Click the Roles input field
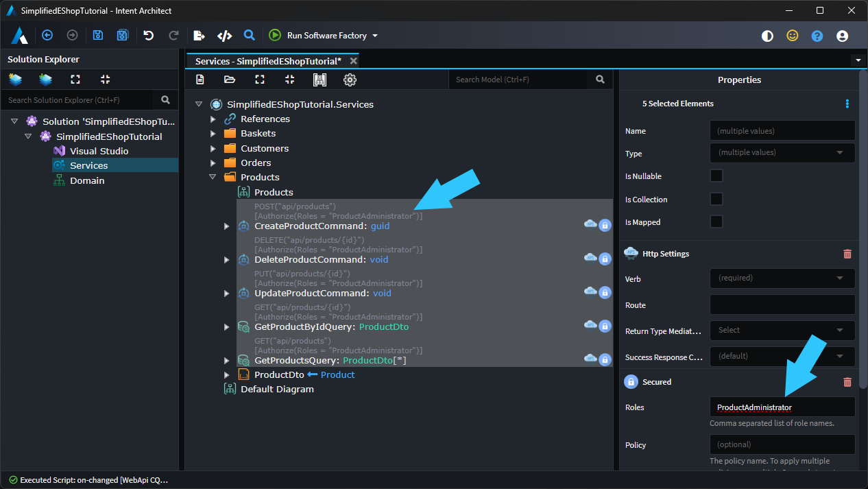Screen dimensions: 868x489 [782, 407]
